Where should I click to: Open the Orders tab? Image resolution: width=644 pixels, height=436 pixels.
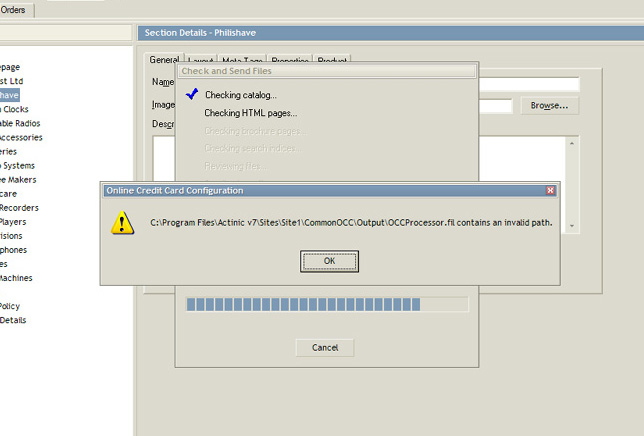(x=14, y=10)
